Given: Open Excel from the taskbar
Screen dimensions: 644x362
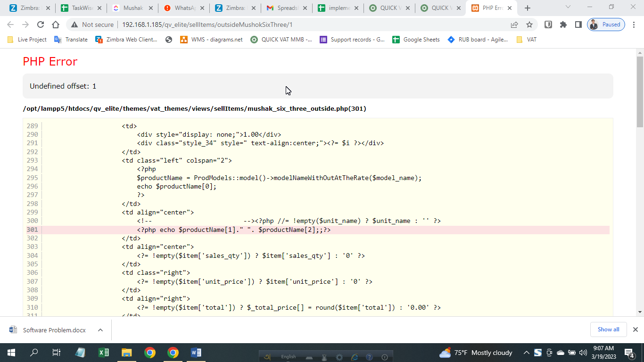Looking at the screenshot, I should tap(104, 353).
